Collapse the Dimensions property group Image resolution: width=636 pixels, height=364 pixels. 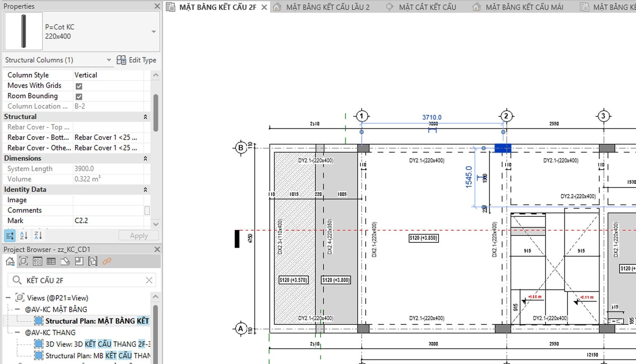[145, 158]
